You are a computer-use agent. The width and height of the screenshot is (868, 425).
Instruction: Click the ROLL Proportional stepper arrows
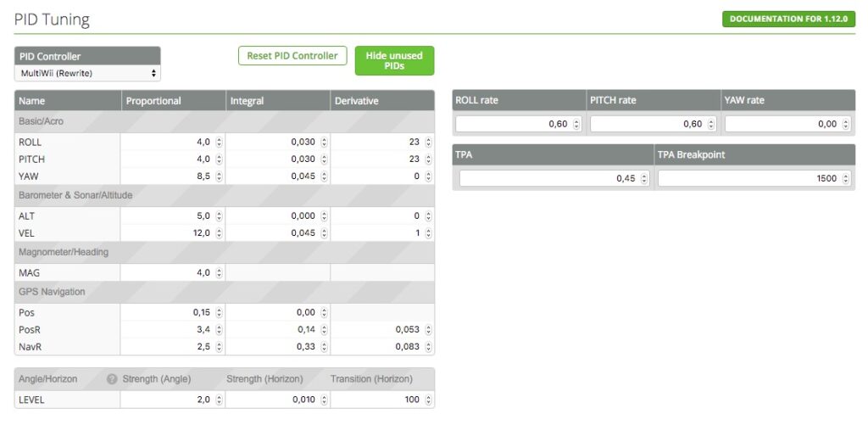click(219, 143)
